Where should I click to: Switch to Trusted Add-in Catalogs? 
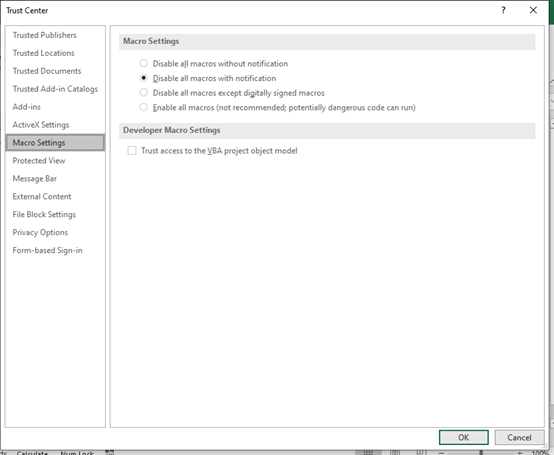55,89
